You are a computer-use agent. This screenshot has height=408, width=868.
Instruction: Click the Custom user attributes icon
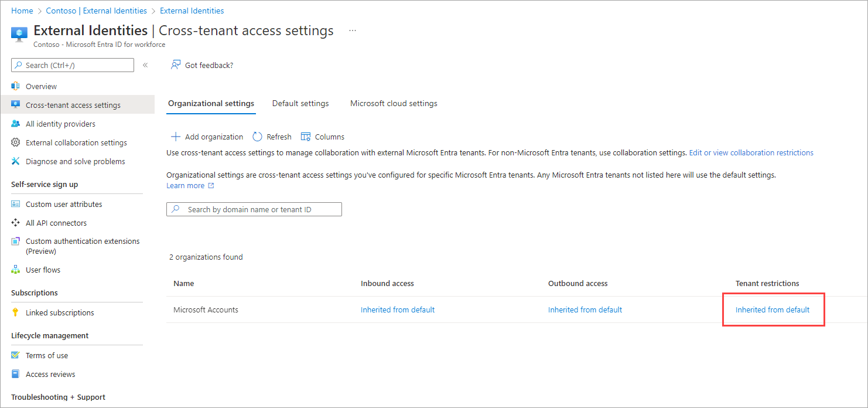tap(16, 204)
